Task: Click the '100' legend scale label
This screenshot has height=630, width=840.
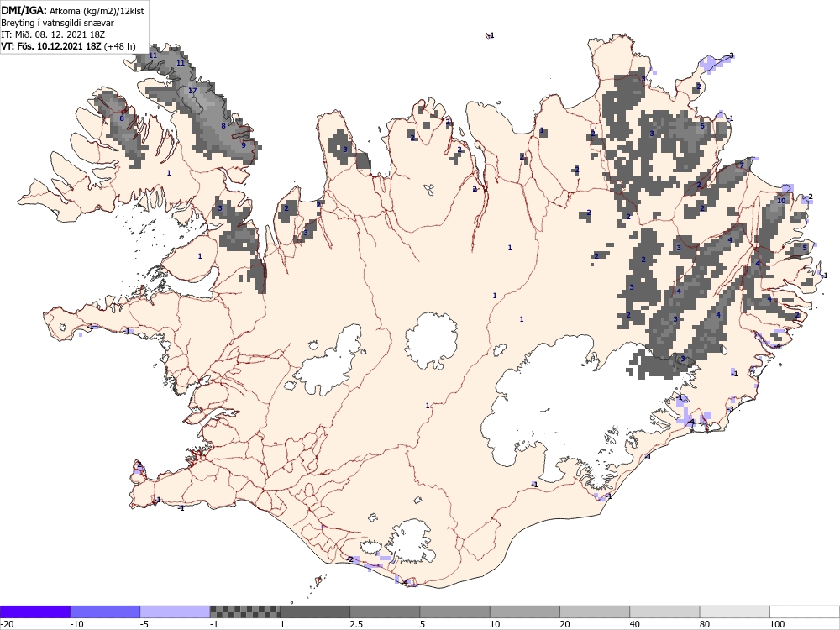Action: [777, 624]
